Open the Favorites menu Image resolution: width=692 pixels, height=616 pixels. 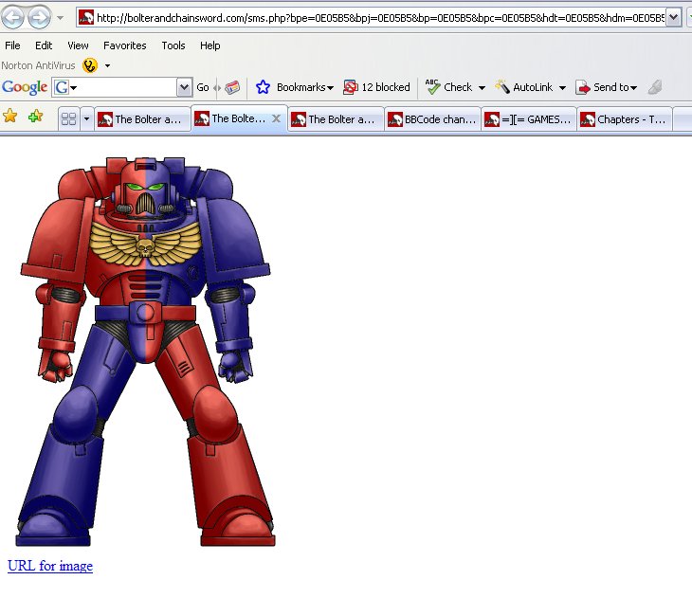(x=125, y=45)
